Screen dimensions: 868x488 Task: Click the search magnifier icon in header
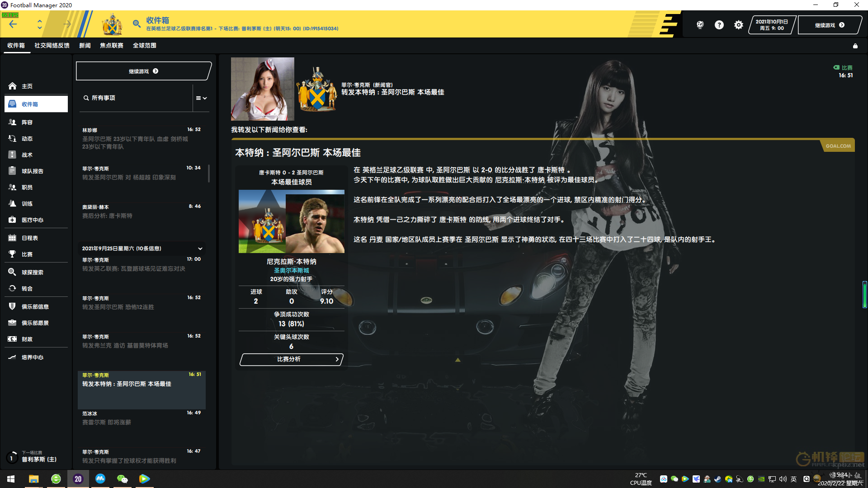(136, 23)
